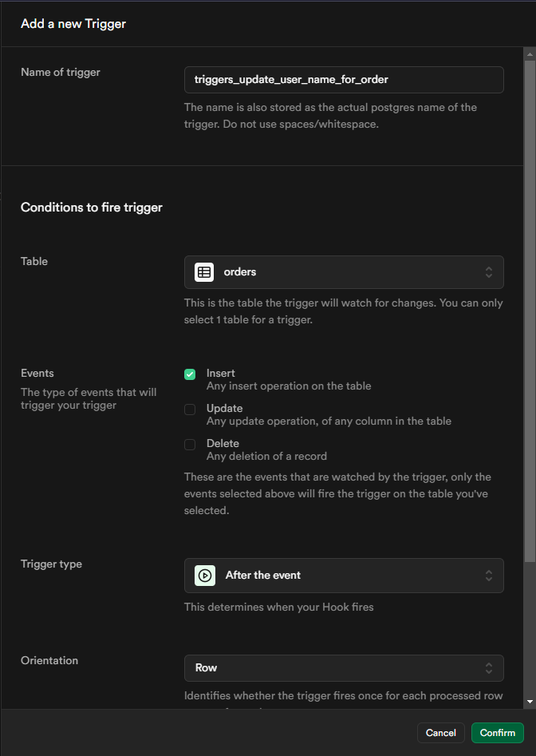Uncheck the Insert event checkbox

tap(190, 374)
